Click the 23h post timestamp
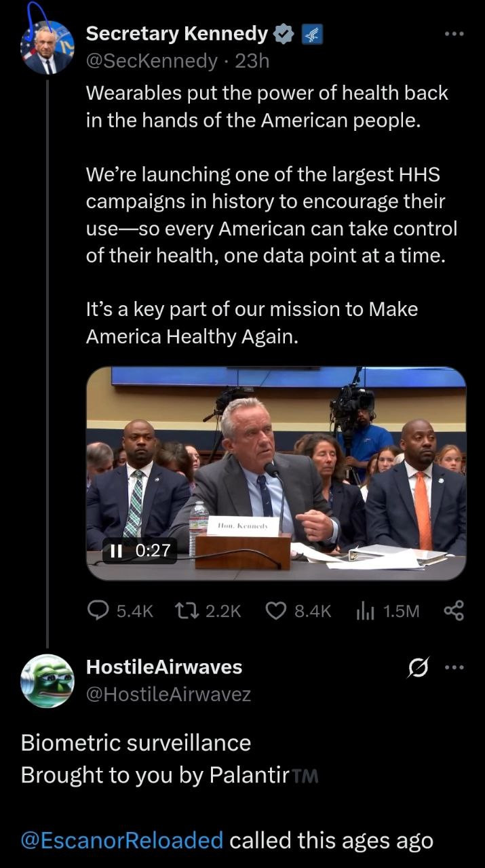 tap(252, 61)
